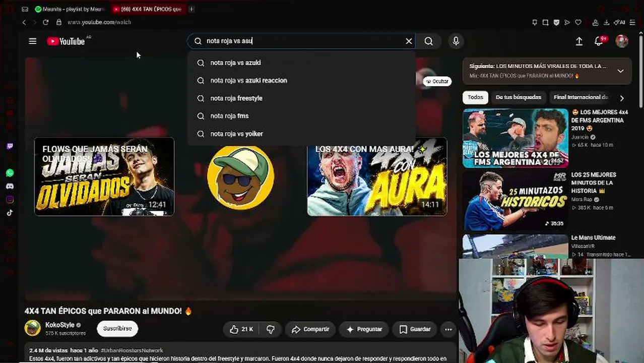The height and width of the screenshot is (363, 644).
Task: View site info via the padlock icon
Action: [58, 22]
